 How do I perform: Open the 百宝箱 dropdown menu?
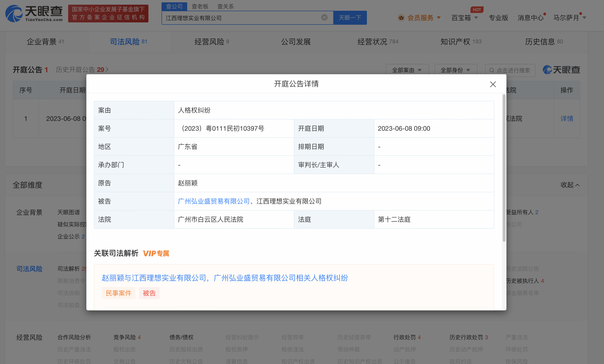coord(476,18)
